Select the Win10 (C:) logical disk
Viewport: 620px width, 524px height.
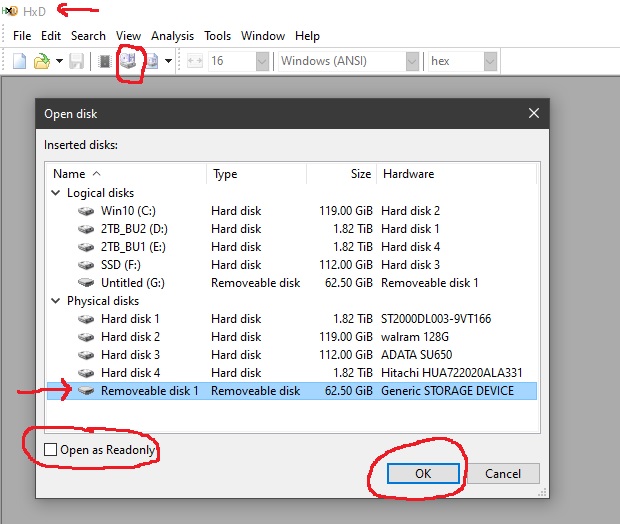(292, 211)
